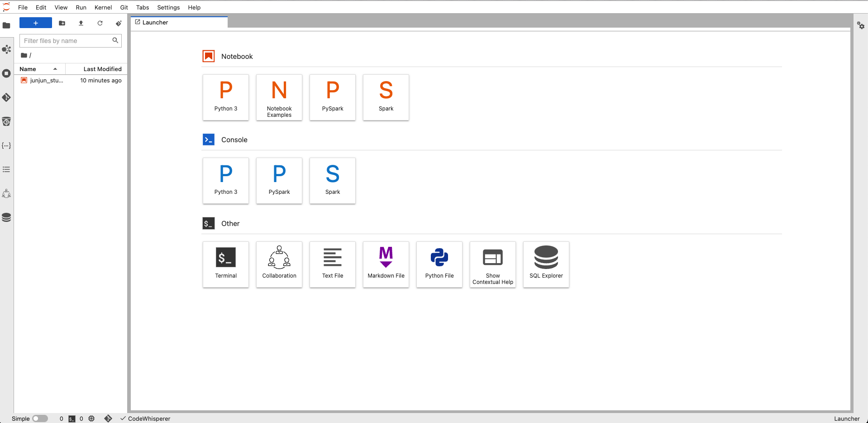Open the property inspector gears icon

[x=861, y=25]
